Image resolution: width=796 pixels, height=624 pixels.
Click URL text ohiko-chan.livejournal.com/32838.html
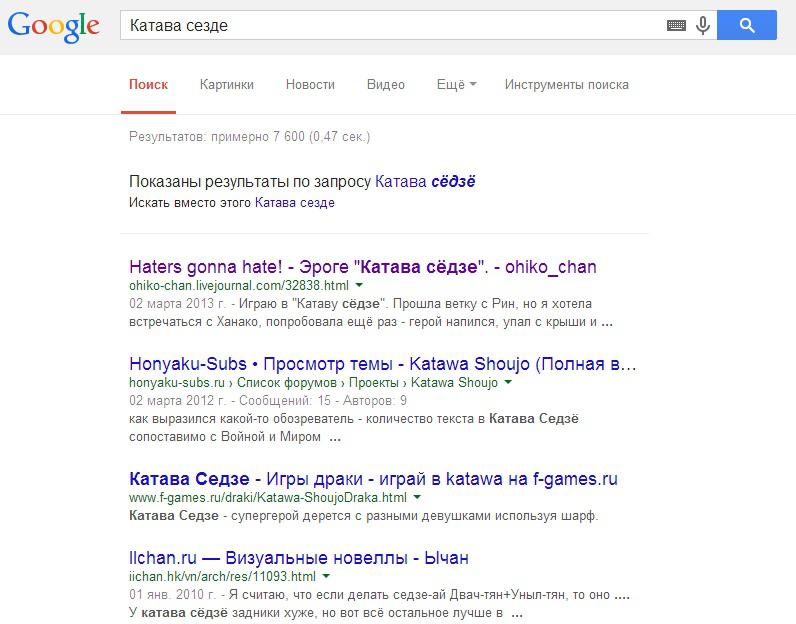239,285
